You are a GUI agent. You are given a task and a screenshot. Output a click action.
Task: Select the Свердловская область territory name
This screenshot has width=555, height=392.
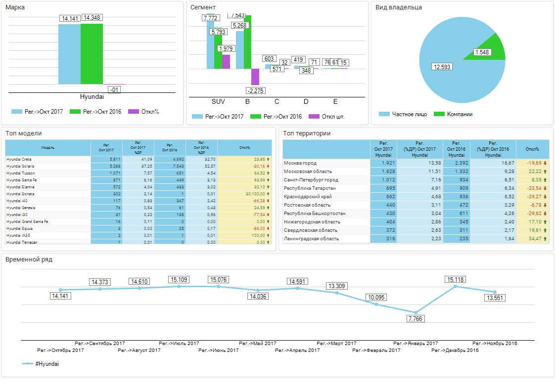[x=311, y=230]
